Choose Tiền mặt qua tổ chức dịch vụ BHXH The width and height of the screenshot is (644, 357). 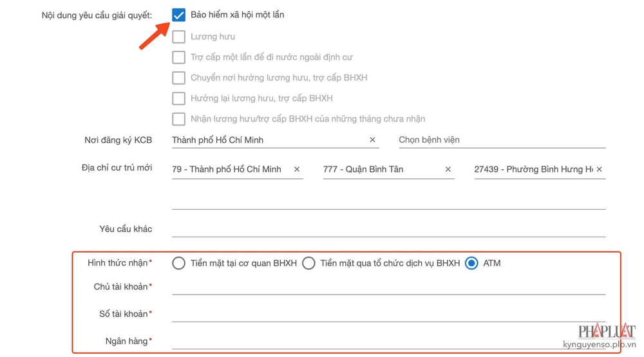click(x=309, y=263)
